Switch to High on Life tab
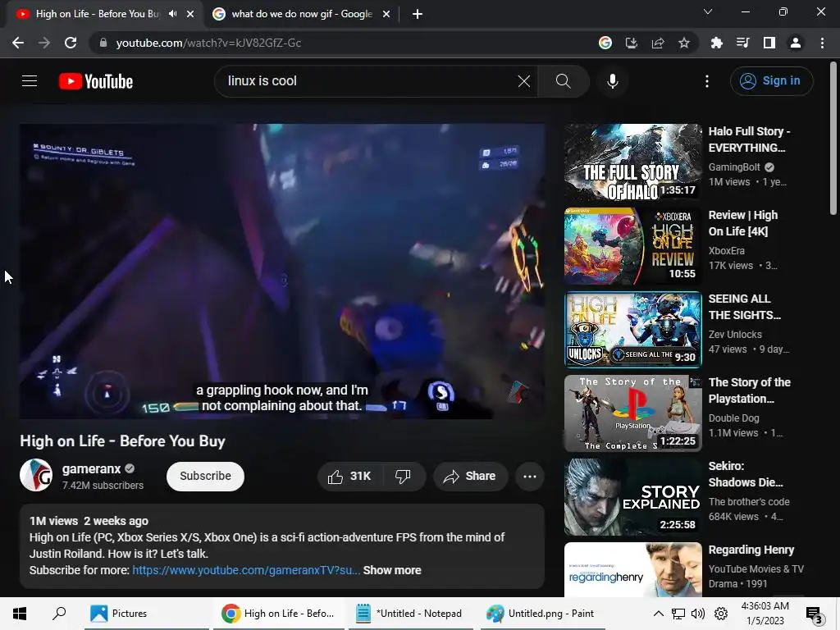This screenshot has width=840, height=630. [x=97, y=14]
